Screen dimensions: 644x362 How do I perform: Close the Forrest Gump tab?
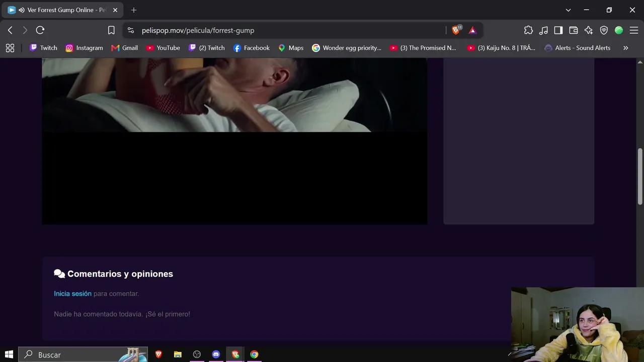115,10
